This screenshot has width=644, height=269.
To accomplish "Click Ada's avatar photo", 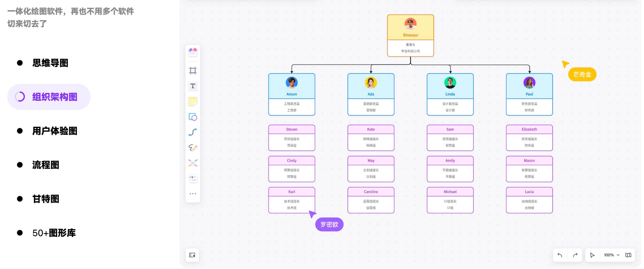I will tap(371, 83).
